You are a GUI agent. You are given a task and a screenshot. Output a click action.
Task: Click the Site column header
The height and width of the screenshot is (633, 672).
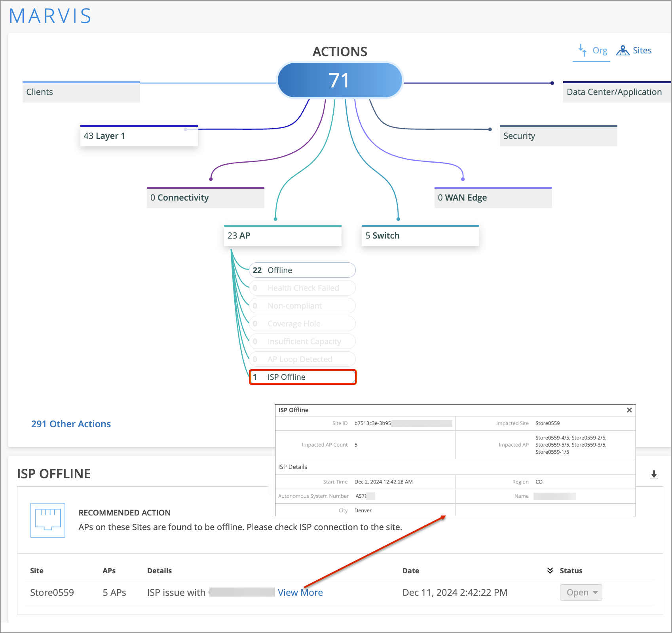point(37,570)
